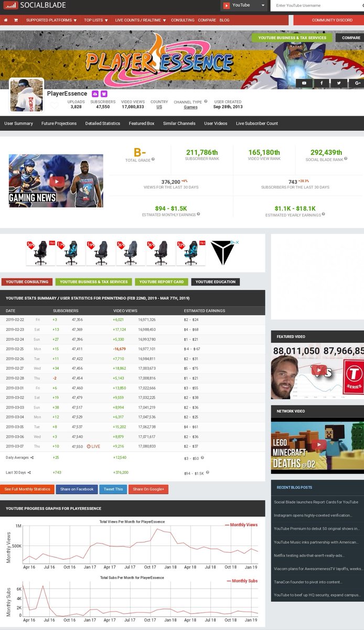The height and width of the screenshot is (630, 364).
Task: Click help icon beside Estimated Yearly Earnings
Action: pos(323,214)
